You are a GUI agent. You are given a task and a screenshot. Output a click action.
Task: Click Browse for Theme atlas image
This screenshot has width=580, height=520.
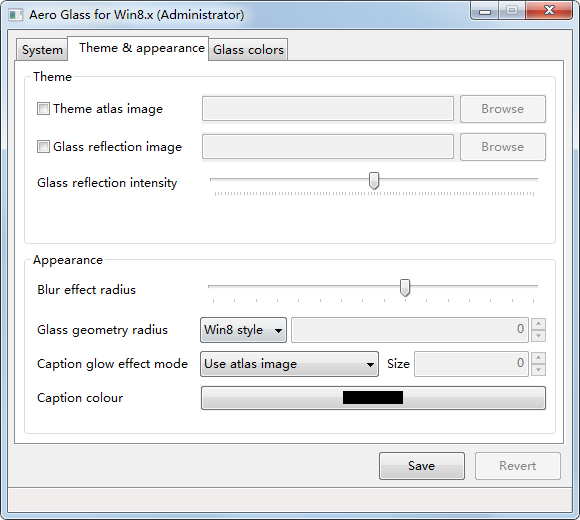click(x=503, y=109)
